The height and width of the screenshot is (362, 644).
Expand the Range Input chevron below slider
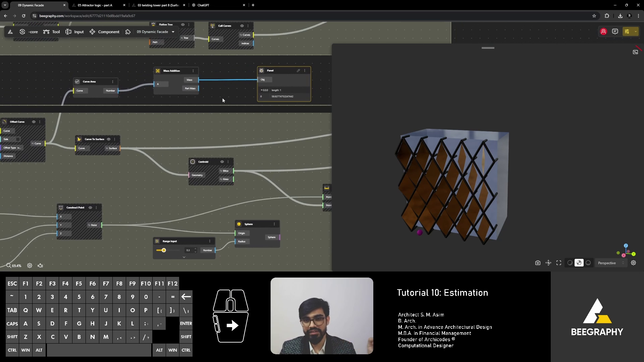(184, 257)
